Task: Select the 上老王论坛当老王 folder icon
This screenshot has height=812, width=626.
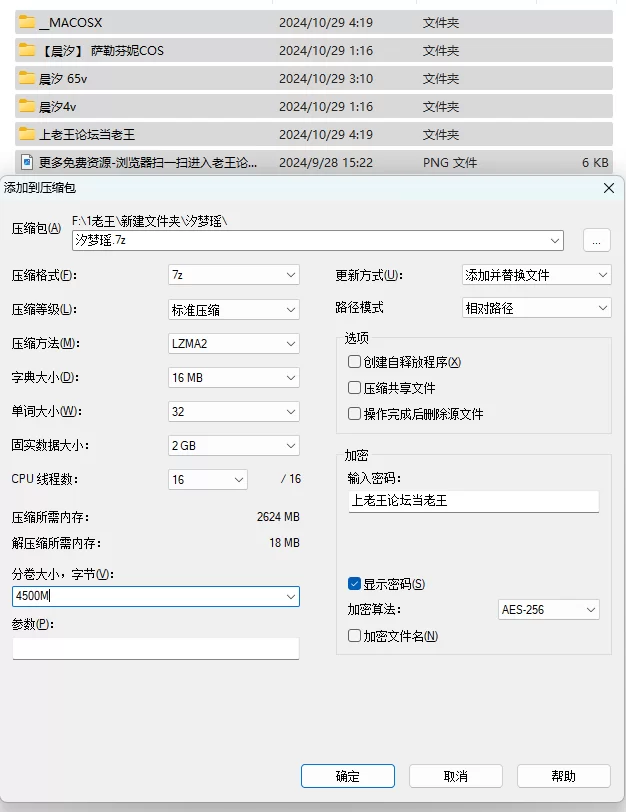Action: 27,134
